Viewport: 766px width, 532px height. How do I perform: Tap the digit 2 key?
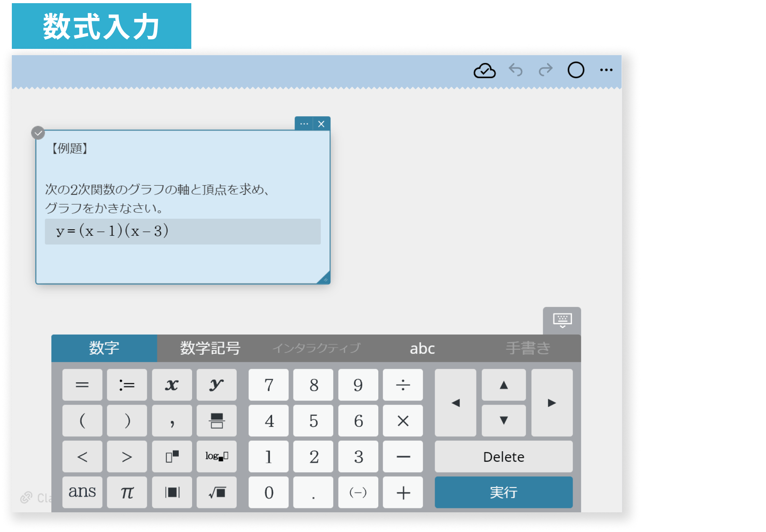click(314, 457)
